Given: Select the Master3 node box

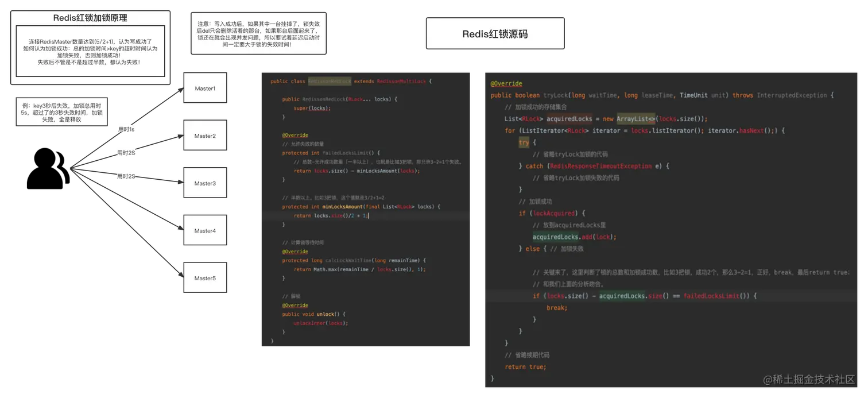Looking at the screenshot, I should pyautogui.click(x=205, y=183).
